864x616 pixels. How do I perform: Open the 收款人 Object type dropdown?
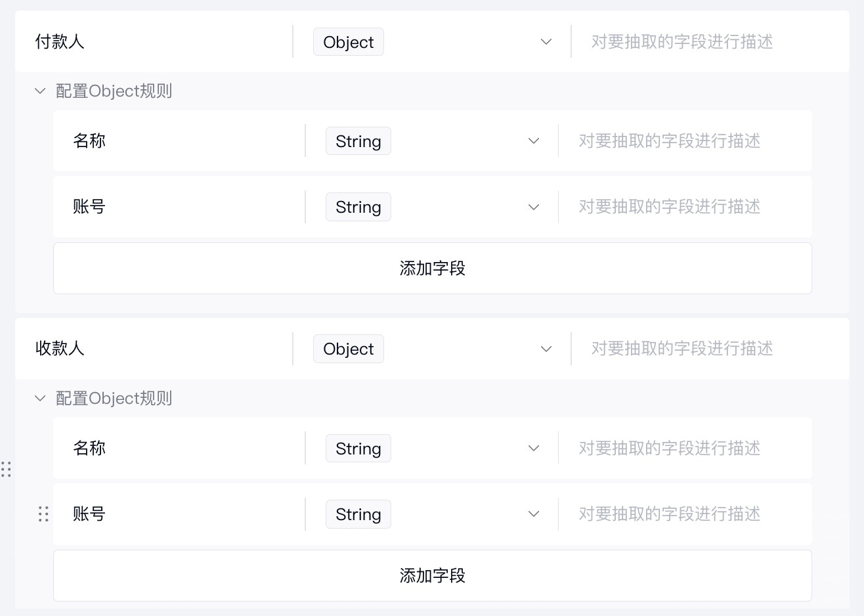[432, 349]
